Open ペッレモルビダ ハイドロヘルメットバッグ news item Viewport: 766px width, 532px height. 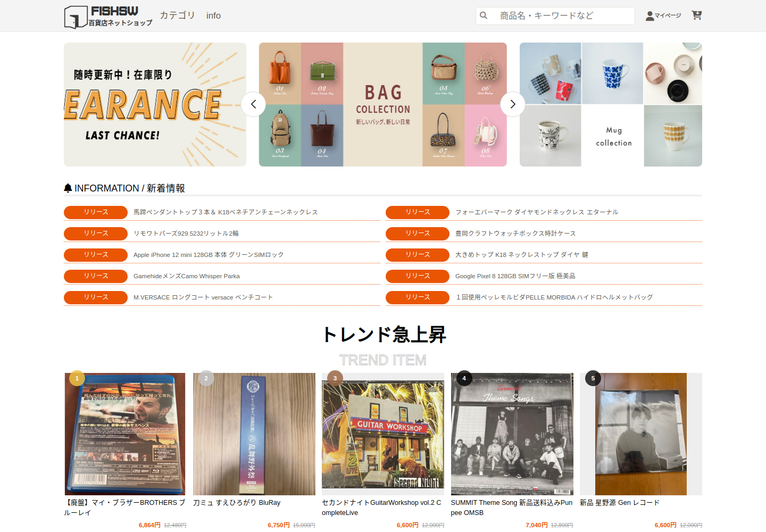554,297
